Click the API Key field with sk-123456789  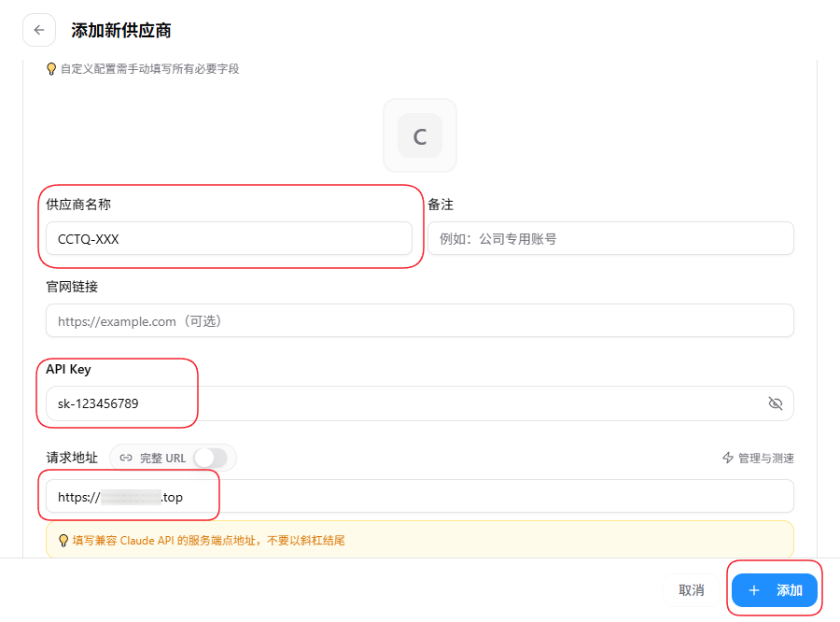click(x=401, y=403)
